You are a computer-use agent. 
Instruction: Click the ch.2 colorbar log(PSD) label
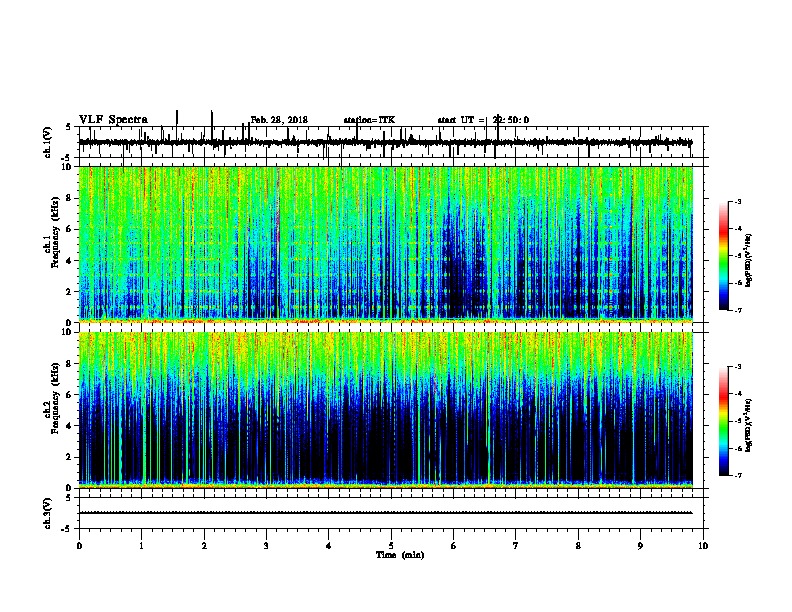pyautogui.click(x=748, y=425)
